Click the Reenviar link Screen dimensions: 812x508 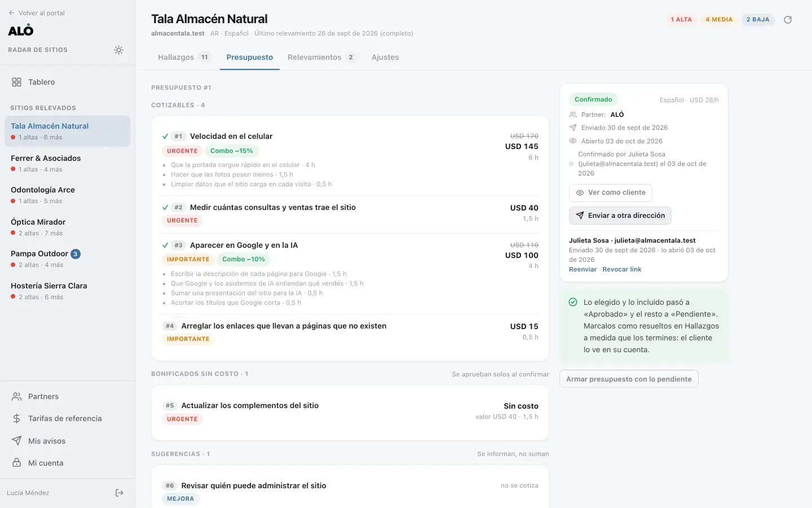click(x=582, y=270)
